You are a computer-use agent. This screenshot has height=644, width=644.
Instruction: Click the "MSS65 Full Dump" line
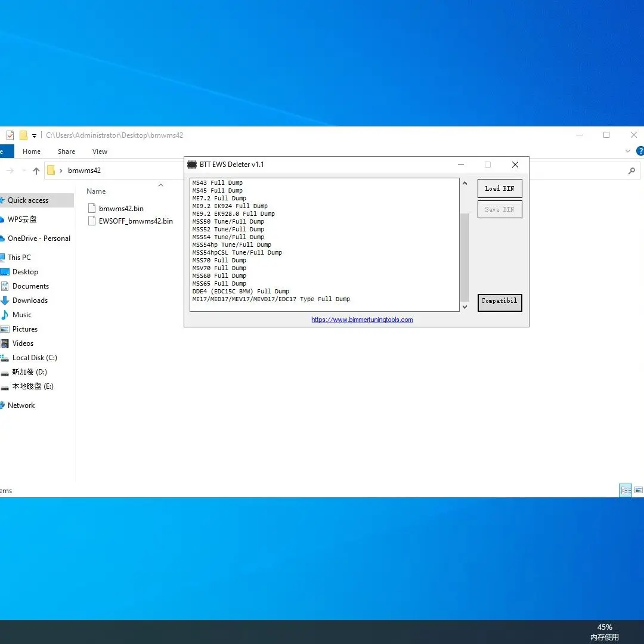219,284
